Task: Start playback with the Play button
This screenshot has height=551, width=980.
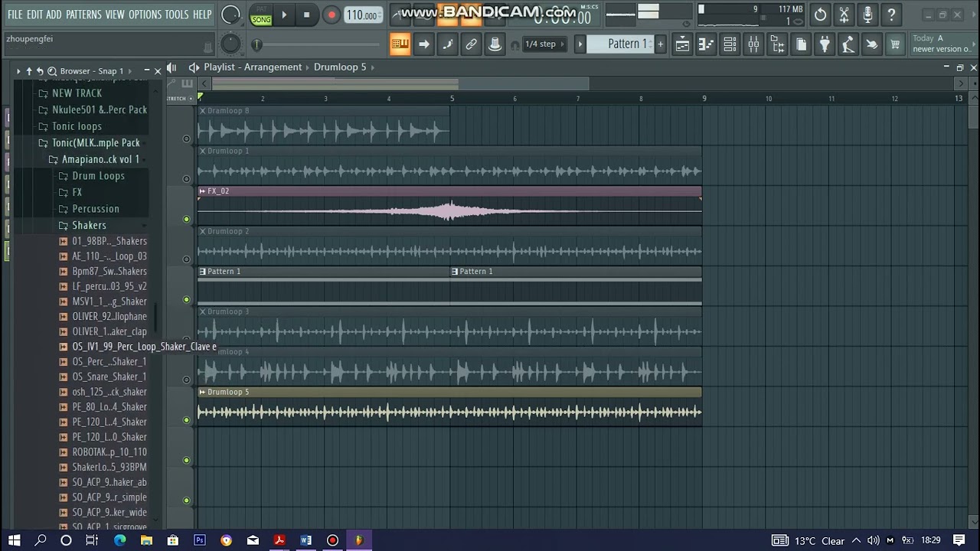Action: [x=284, y=15]
